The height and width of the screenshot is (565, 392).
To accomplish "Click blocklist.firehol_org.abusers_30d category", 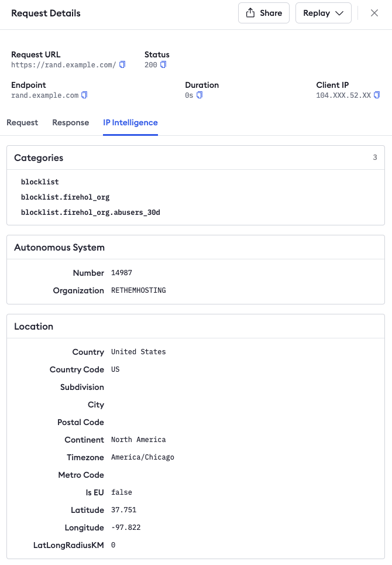I will [x=90, y=213].
